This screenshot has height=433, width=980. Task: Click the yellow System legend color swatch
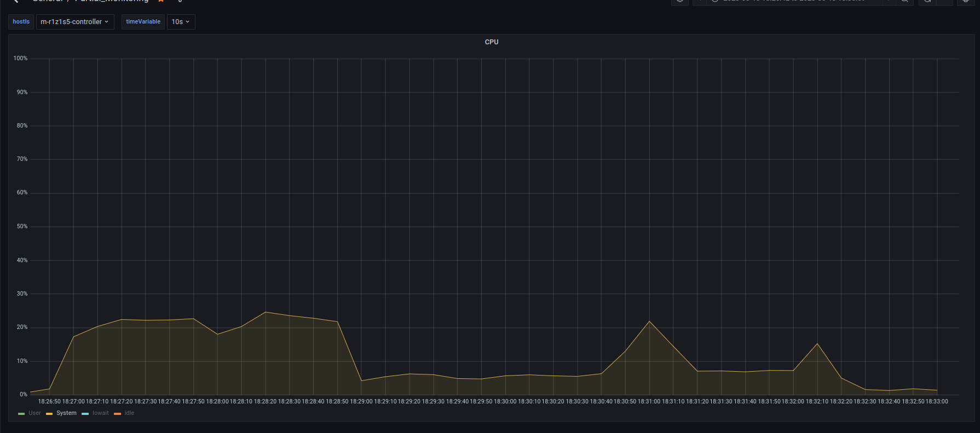pyautogui.click(x=49, y=414)
